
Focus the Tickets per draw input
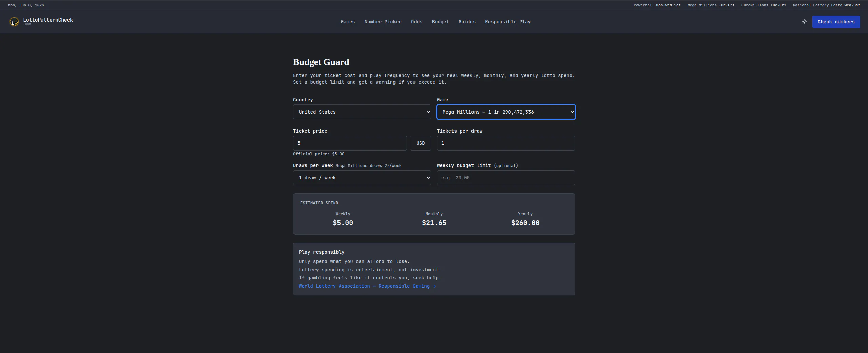click(x=506, y=143)
